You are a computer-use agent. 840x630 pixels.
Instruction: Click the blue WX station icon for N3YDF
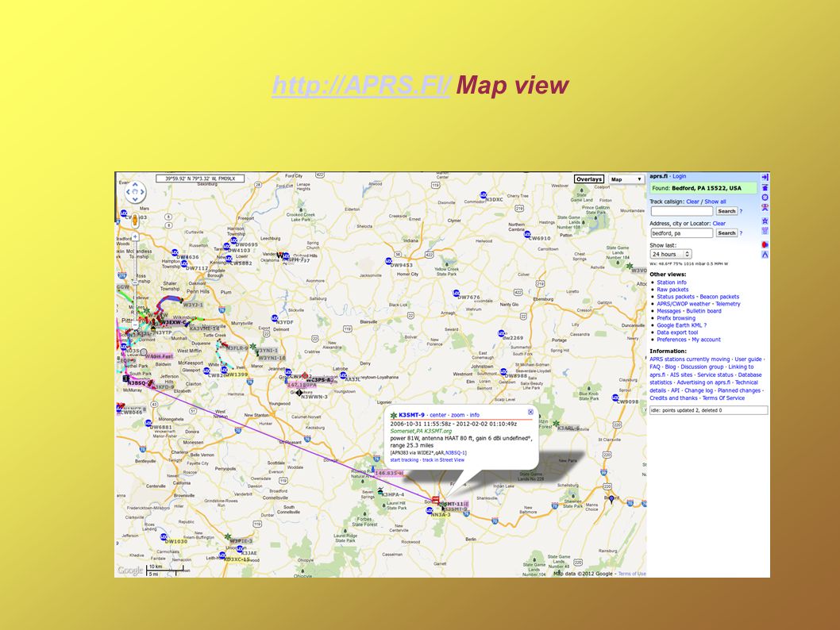click(x=275, y=318)
